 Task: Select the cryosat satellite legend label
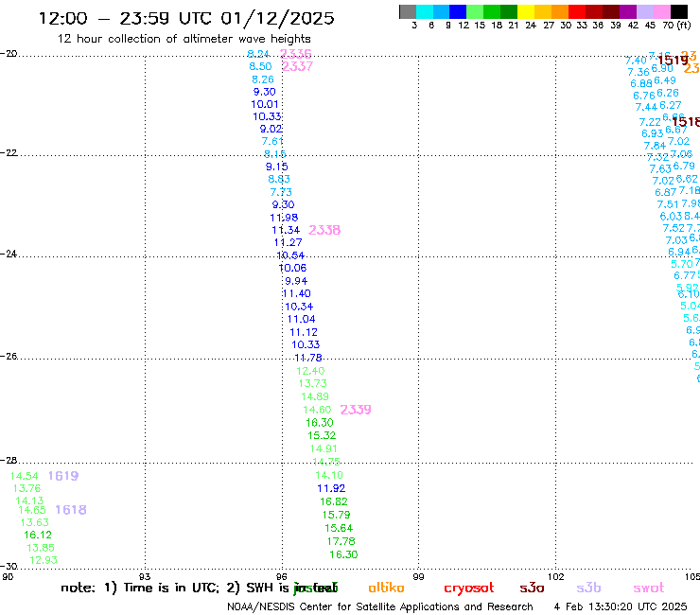(x=469, y=589)
